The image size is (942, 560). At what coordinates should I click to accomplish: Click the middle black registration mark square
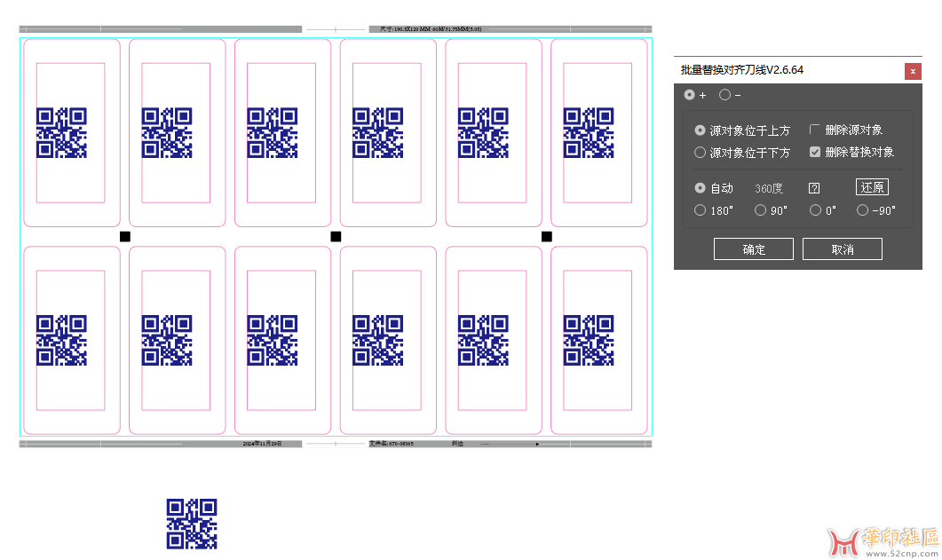336,236
